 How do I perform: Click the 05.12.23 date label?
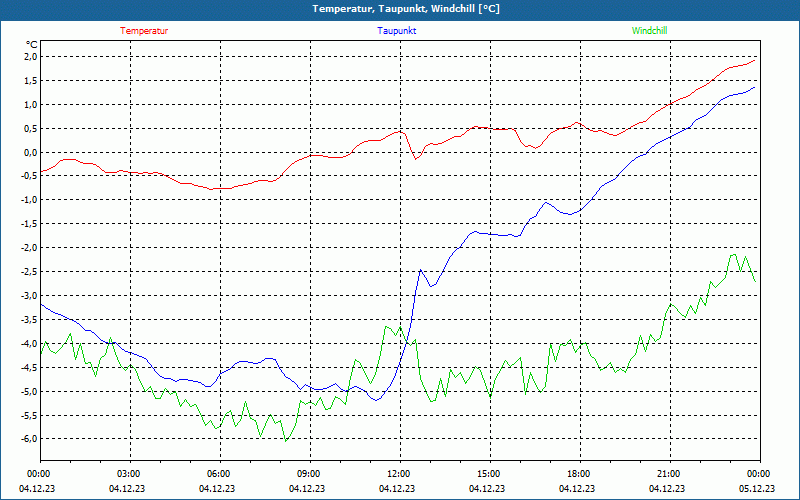coord(757,488)
